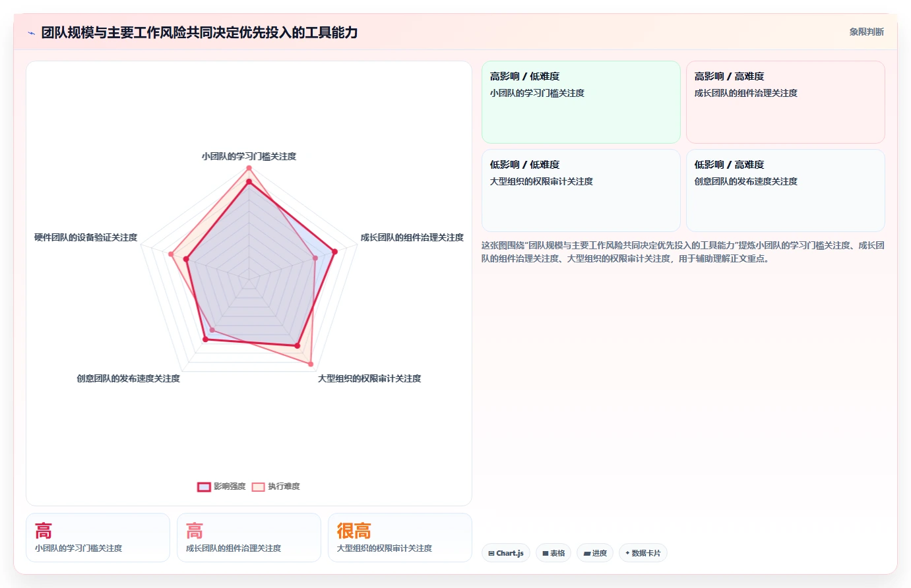
Task: Click radar axis label 创意团队的发布速度关注度
Action: point(129,378)
